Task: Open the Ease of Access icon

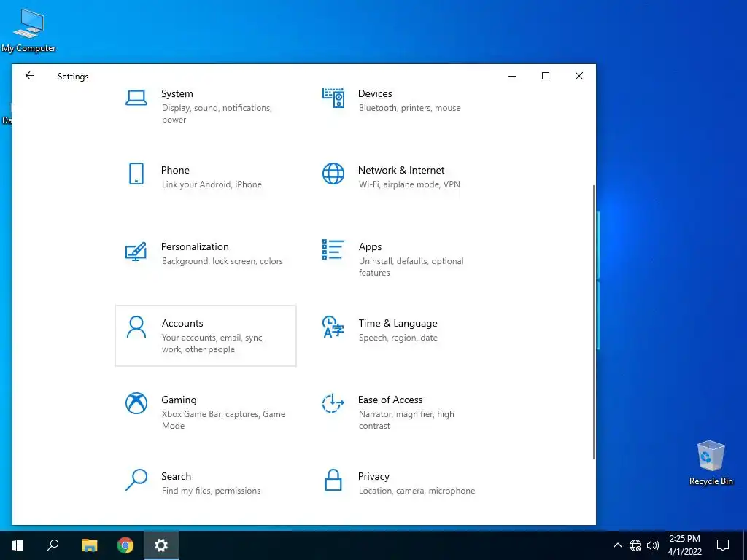Action: [333, 403]
